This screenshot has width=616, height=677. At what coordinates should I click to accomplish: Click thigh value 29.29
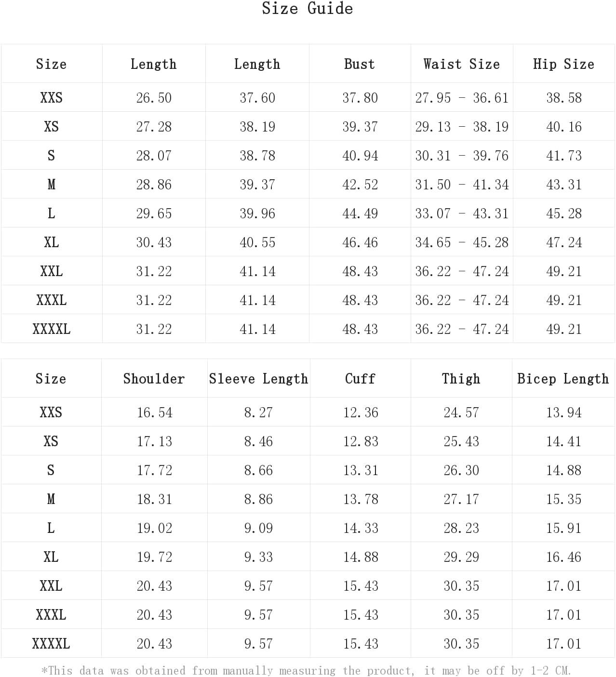[x=461, y=557]
